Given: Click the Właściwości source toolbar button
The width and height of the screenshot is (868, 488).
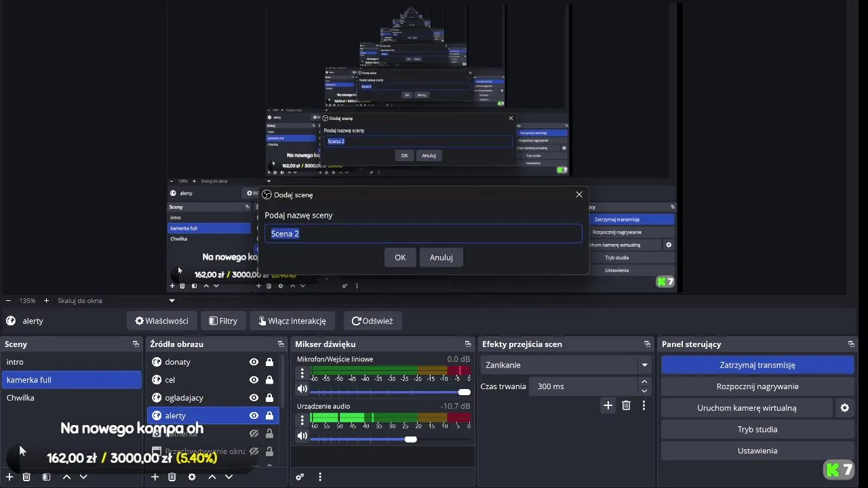Looking at the screenshot, I should coord(162,321).
